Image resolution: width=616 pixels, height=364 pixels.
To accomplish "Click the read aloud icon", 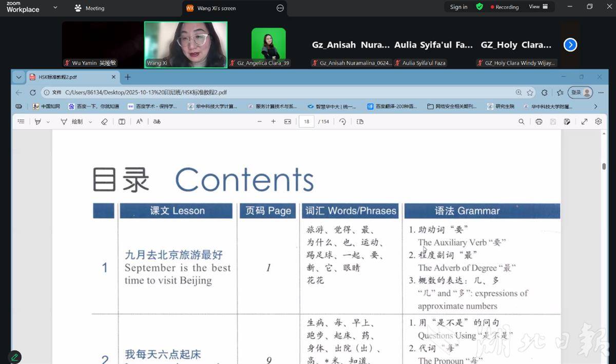I will pos(139,122).
